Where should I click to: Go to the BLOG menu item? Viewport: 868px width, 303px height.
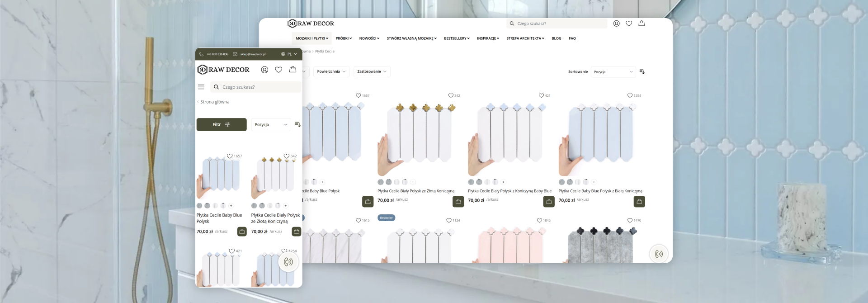point(556,38)
